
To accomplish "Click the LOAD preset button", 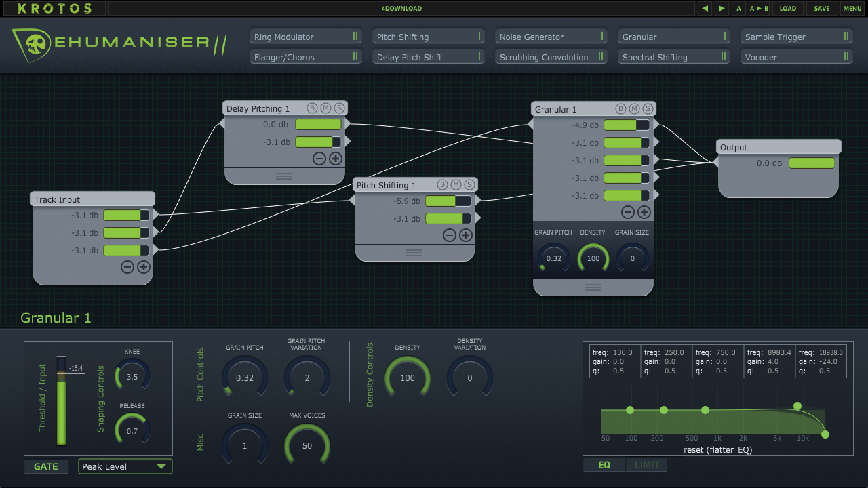I will [x=788, y=9].
